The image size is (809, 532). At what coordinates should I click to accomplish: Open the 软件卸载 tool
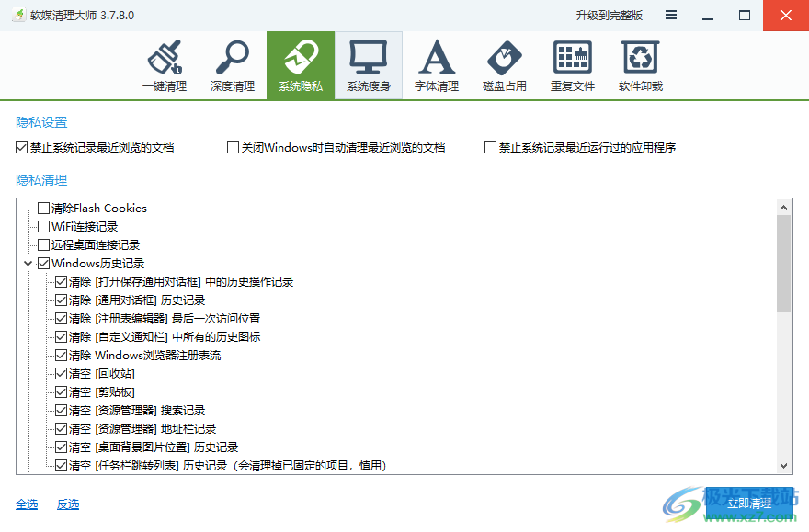pos(640,64)
